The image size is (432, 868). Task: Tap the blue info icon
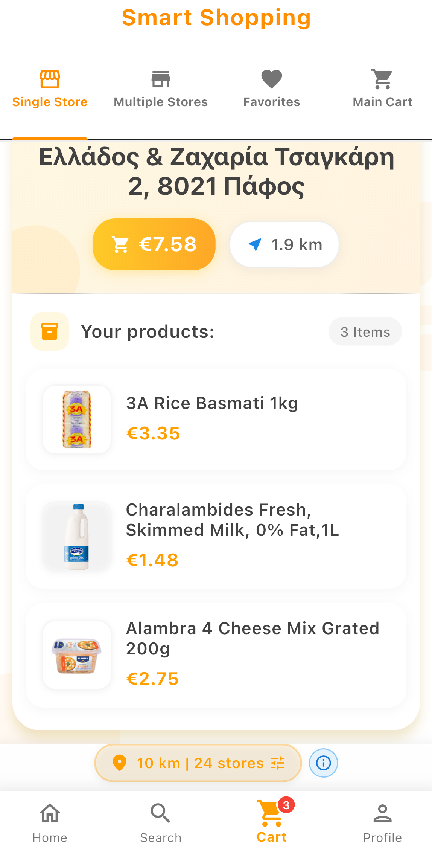(x=323, y=763)
